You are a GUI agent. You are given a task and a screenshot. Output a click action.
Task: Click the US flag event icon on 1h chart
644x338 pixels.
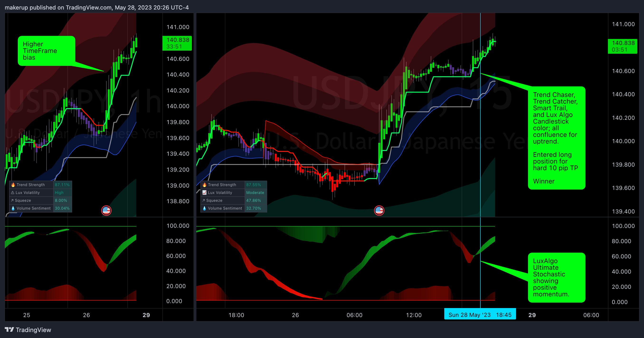pos(106,210)
